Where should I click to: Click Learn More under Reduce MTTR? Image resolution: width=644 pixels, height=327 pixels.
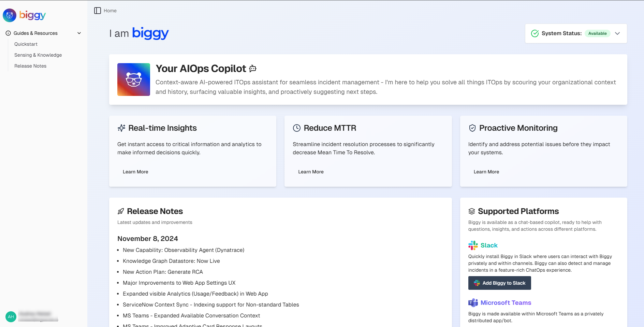(x=311, y=172)
